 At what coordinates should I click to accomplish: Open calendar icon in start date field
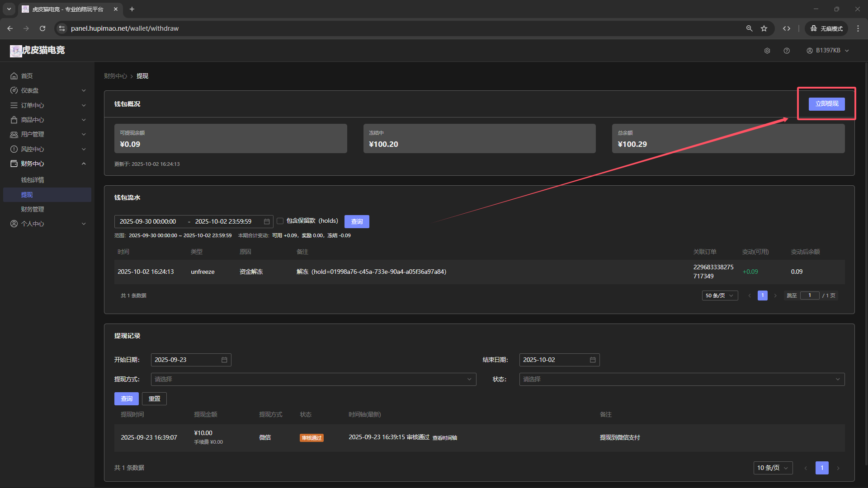click(x=224, y=360)
